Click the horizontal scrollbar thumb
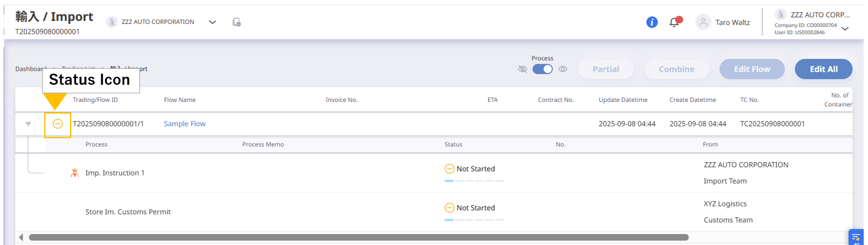 (x=358, y=237)
